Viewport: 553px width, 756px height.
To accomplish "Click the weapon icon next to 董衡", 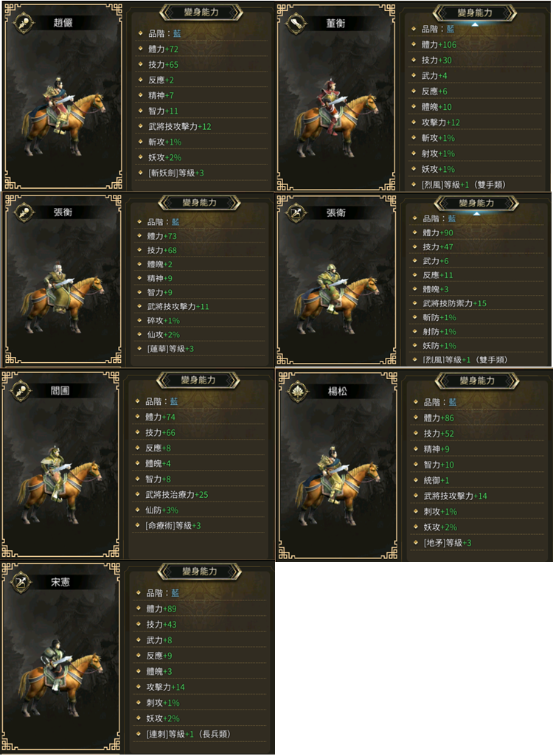I will click(296, 23).
